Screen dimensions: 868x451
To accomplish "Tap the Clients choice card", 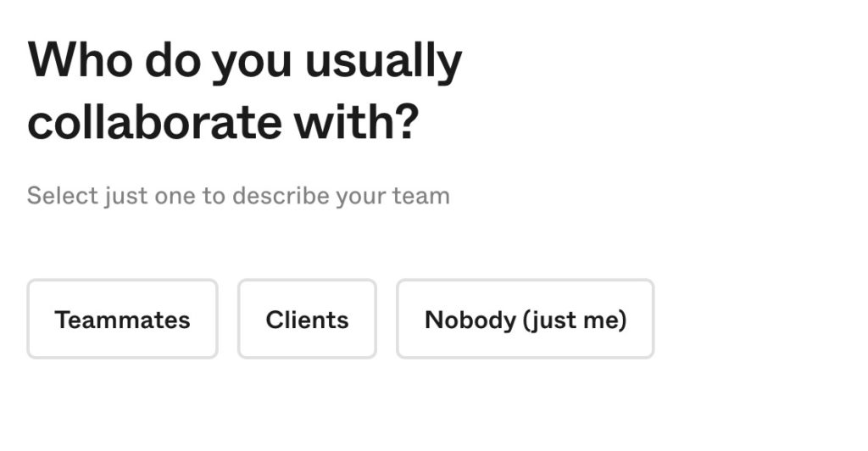I will 307,320.
